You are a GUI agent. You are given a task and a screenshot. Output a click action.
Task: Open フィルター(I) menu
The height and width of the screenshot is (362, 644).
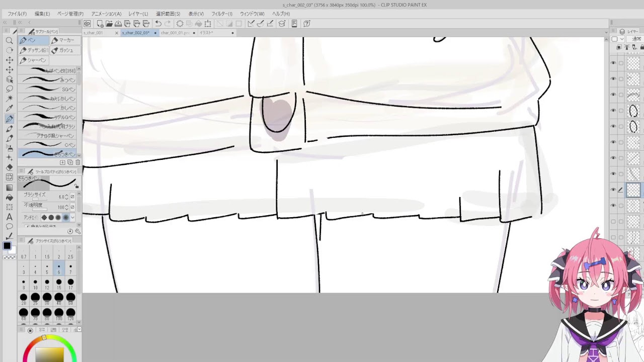pyautogui.click(x=222, y=14)
